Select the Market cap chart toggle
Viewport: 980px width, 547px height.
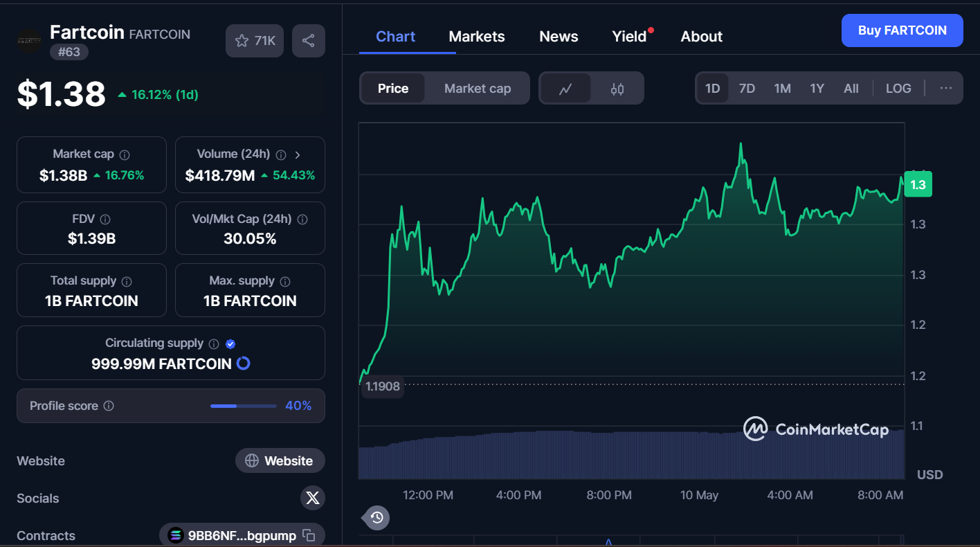coord(478,88)
